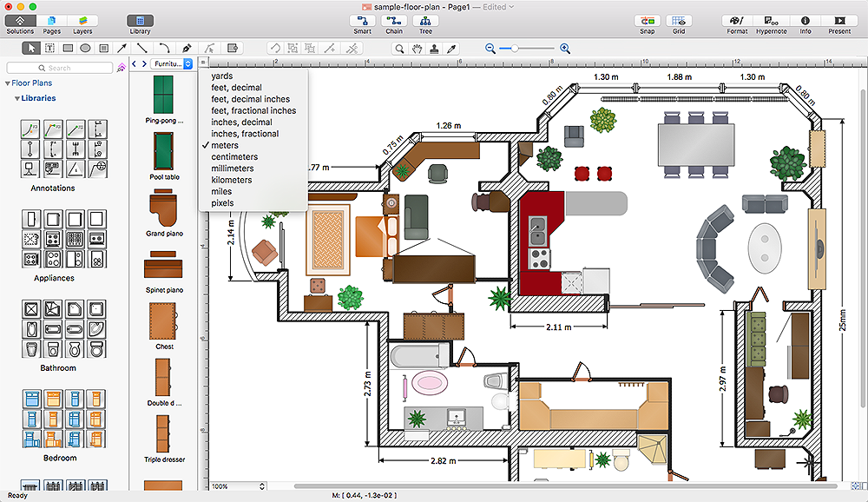Screen dimensions: 868x502
Task: Collapse the Libraries section
Action: pos(17,98)
